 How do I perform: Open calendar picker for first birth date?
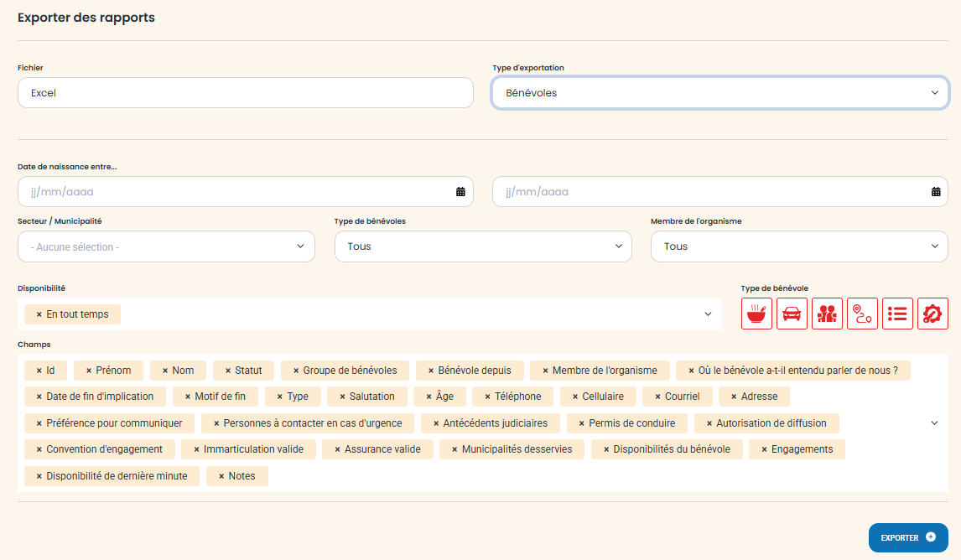[460, 192]
